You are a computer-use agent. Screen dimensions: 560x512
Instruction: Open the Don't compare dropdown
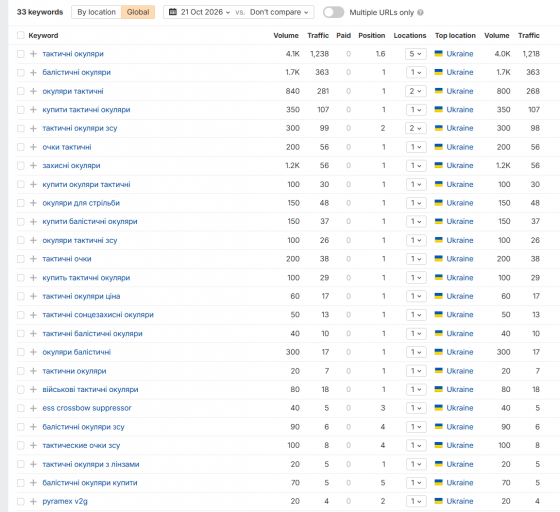pos(279,12)
